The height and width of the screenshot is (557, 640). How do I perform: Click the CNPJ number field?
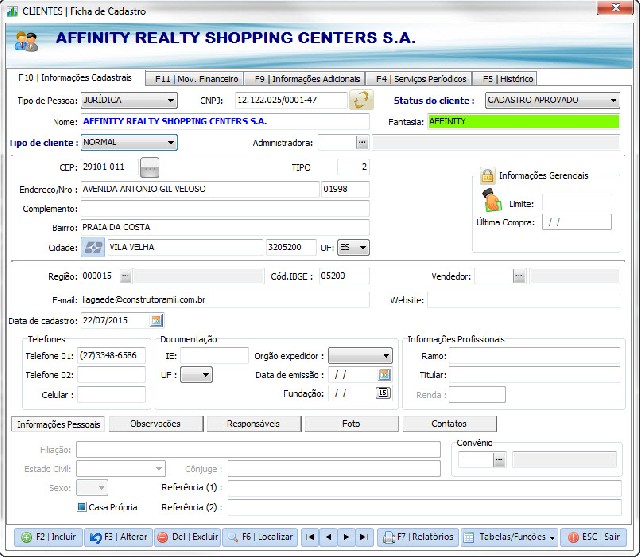291,100
